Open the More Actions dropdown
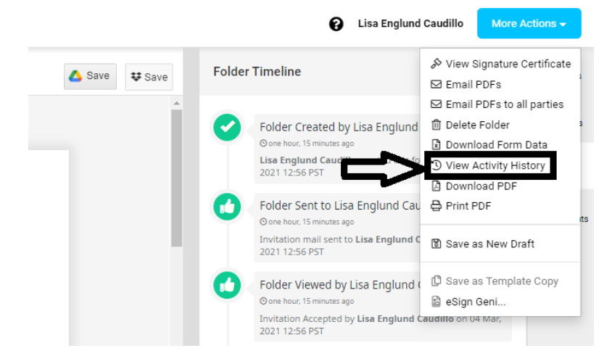The width and height of the screenshot is (604, 364). (529, 23)
